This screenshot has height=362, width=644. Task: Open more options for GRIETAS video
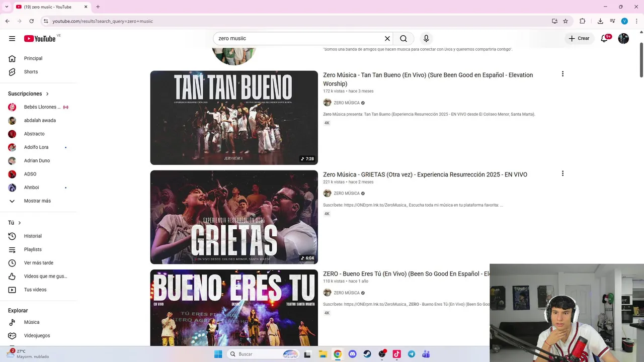pos(562,173)
